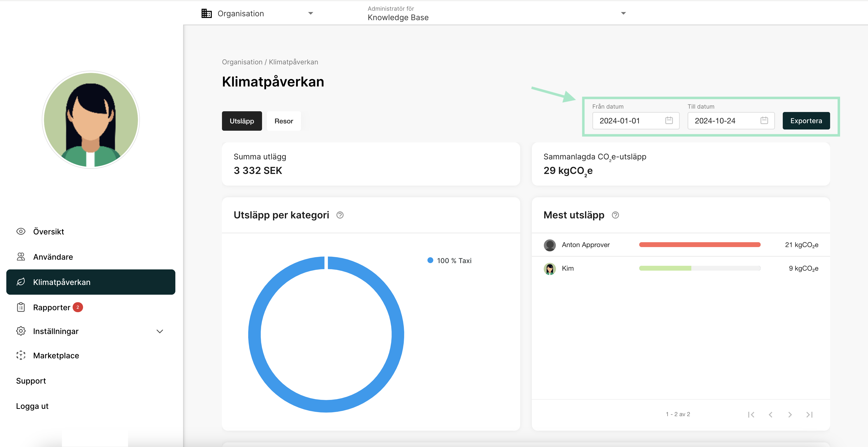868x447 pixels.
Task: Click the Anton Approver name
Action: (586, 245)
